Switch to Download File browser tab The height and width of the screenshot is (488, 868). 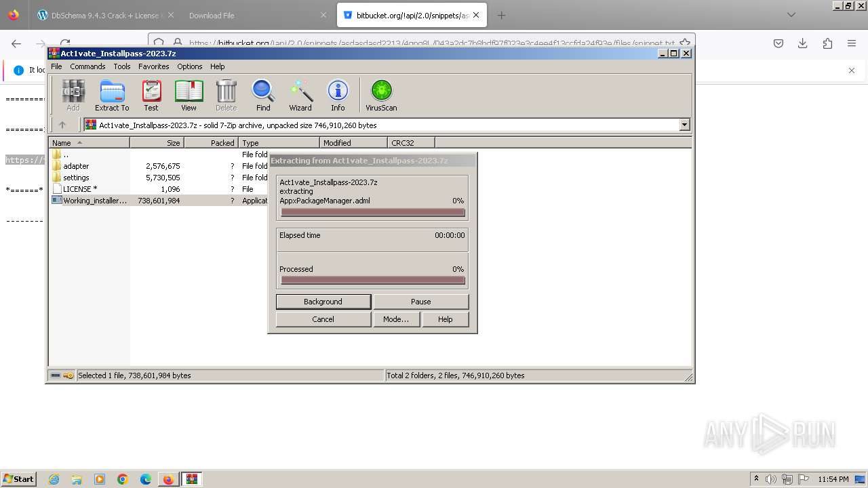click(258, 15)
